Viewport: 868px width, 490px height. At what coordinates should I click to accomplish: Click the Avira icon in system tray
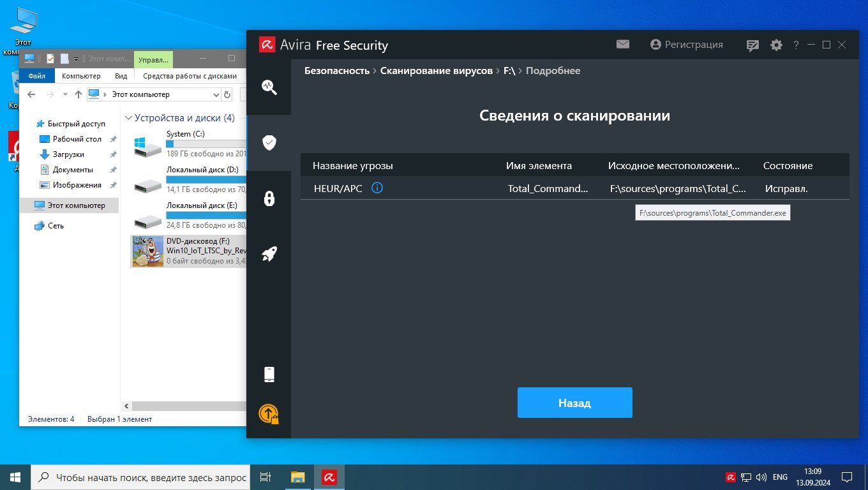point(731,477)
